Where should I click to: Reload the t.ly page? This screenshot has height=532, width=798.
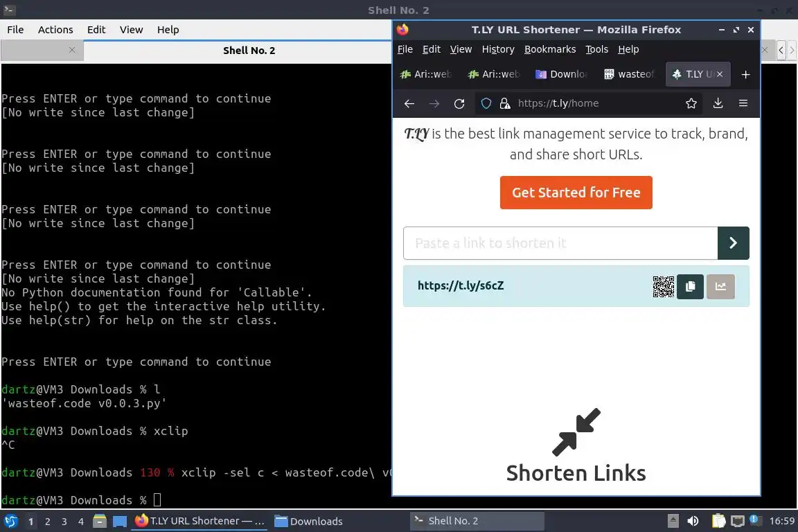coord(459,103)
